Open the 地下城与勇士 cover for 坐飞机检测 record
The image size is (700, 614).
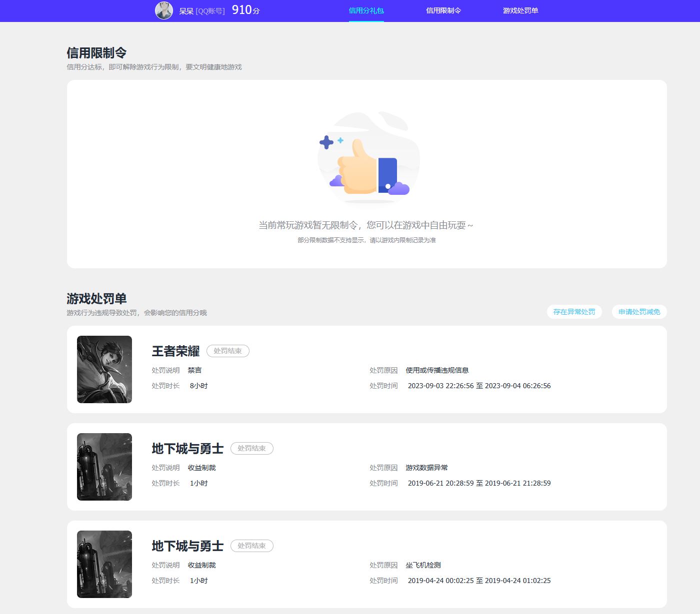[104, 564]
